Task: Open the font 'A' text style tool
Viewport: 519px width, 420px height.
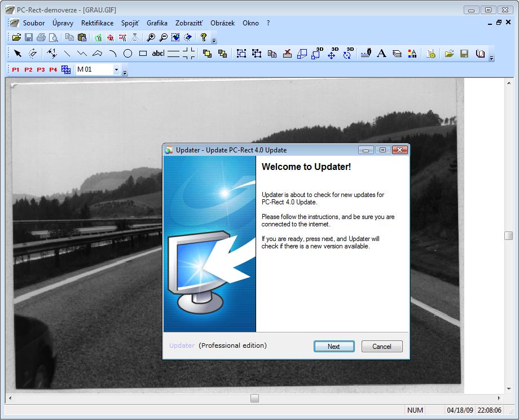Action: tap(381, 53)
